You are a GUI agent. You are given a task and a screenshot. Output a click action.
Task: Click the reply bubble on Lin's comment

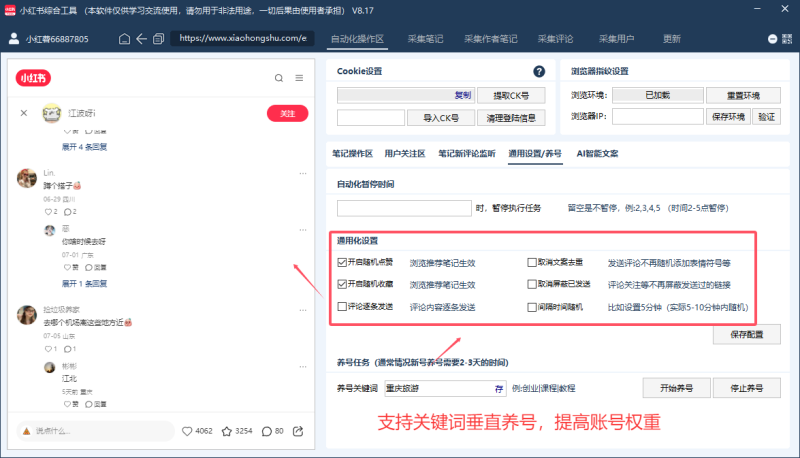point(67,212)
